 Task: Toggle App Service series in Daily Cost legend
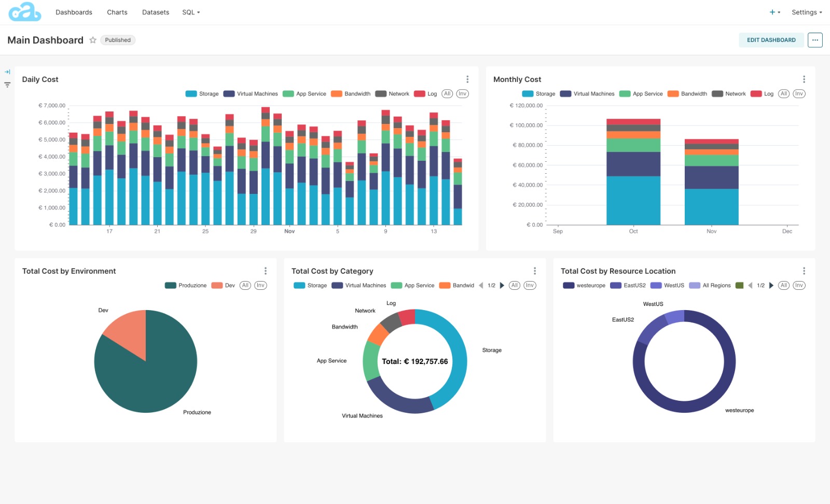(305, 94)
